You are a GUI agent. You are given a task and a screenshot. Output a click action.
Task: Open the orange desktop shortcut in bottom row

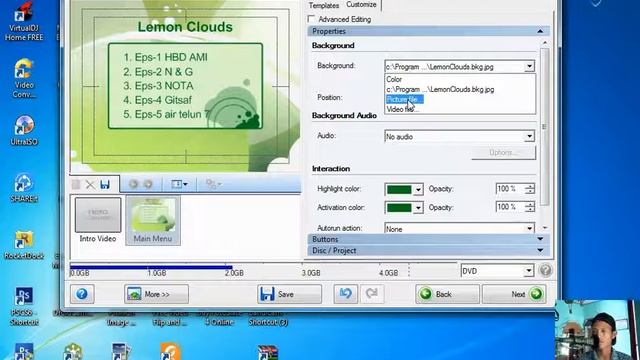pos(170,351)
